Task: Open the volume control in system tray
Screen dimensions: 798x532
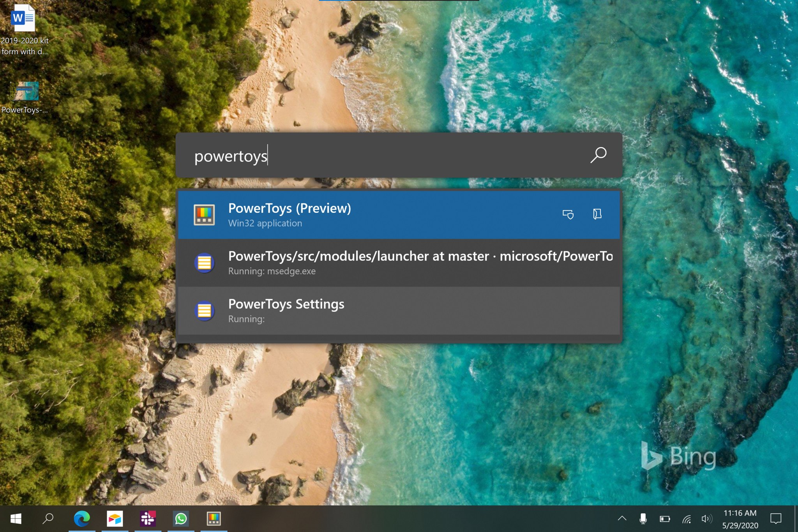Action: tap(706, 519)
